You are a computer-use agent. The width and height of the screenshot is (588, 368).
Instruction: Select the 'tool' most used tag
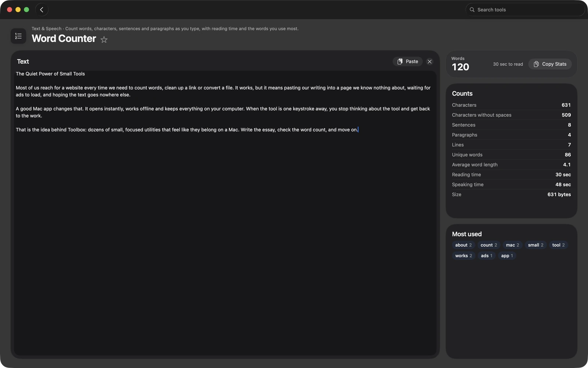click(x=559, y=245)
